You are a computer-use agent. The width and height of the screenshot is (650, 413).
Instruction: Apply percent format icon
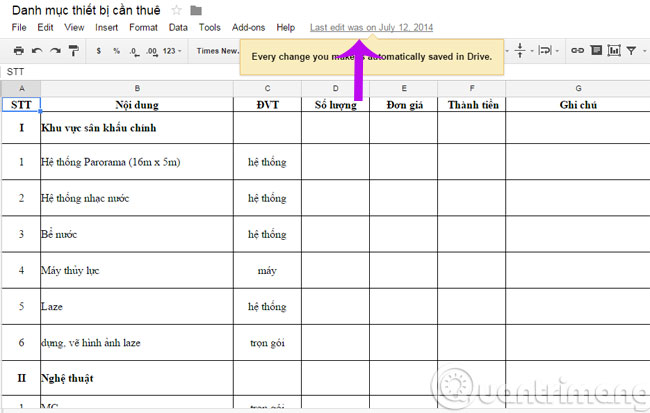116,51
